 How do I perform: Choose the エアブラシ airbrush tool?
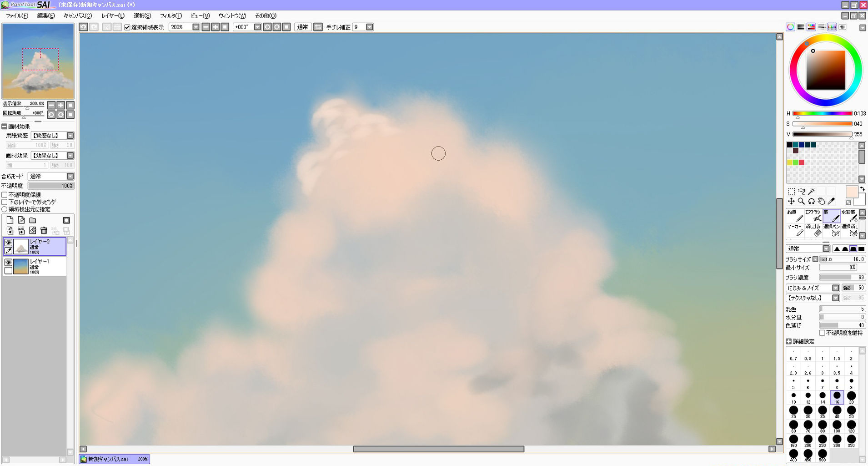click(813, 216)
